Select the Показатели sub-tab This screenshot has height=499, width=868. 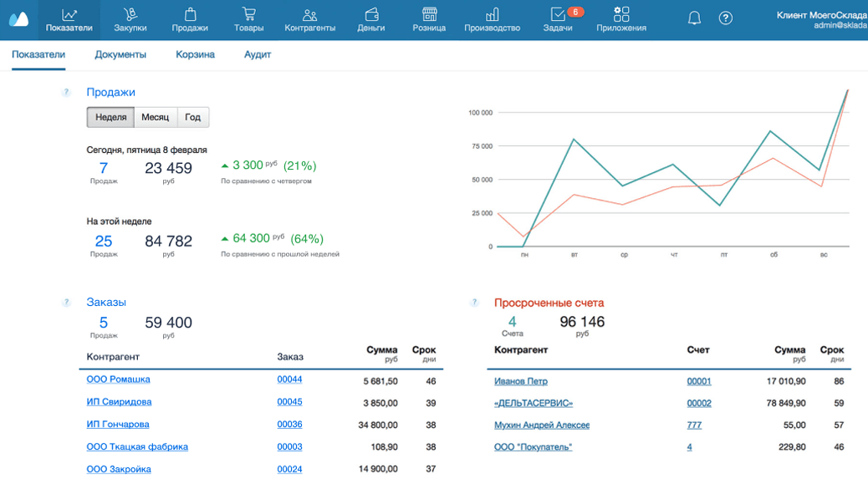click(38, 55)
